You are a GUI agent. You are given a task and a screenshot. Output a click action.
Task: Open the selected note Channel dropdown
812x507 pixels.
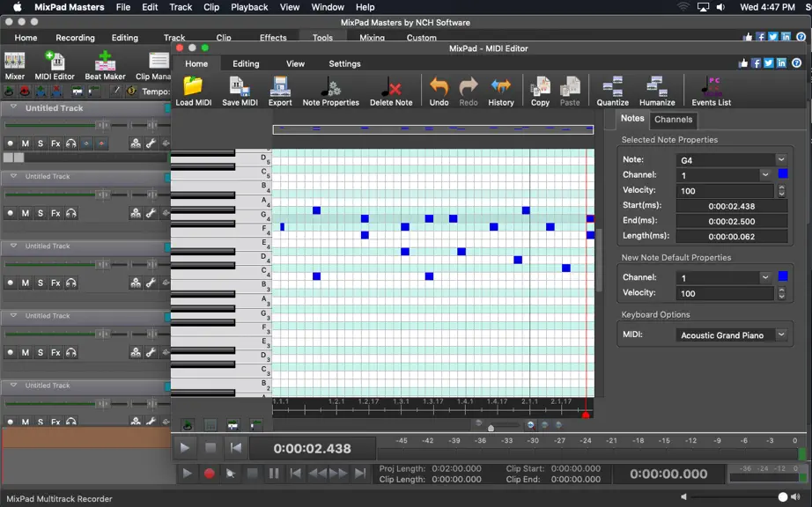(725, 175)
